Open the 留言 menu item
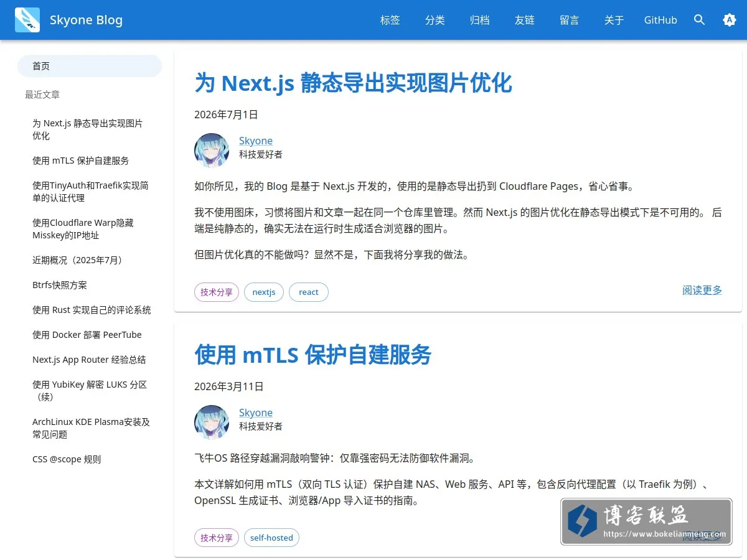This screenshot has width=747, height=560. 570,20
